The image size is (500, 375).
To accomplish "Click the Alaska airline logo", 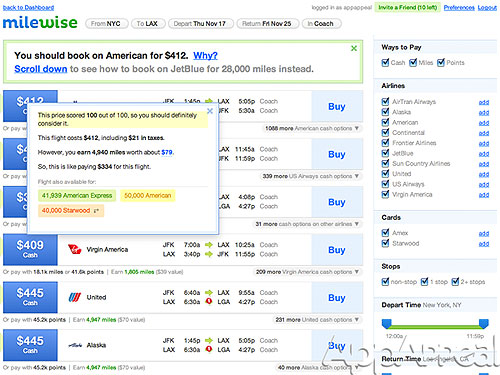I will click(x=75, y=345).
